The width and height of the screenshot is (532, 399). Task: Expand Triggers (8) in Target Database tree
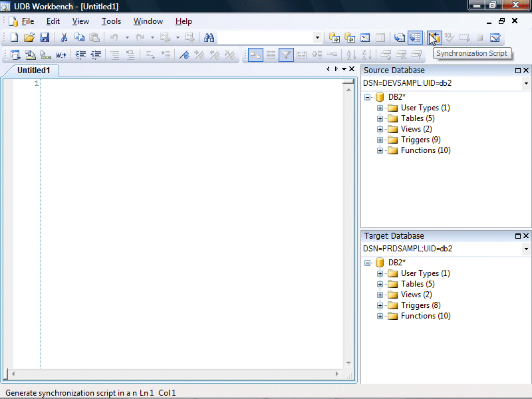[380, 305]
